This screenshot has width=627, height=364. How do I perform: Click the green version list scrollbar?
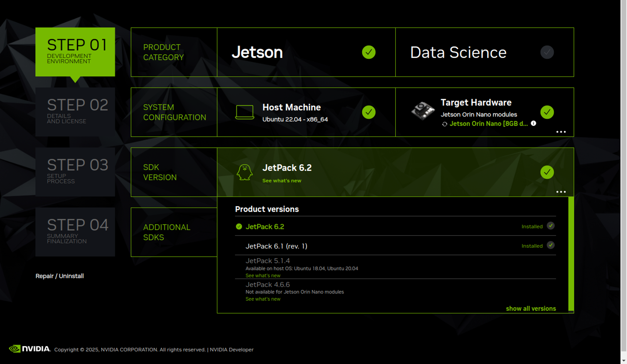pos(571,254)
